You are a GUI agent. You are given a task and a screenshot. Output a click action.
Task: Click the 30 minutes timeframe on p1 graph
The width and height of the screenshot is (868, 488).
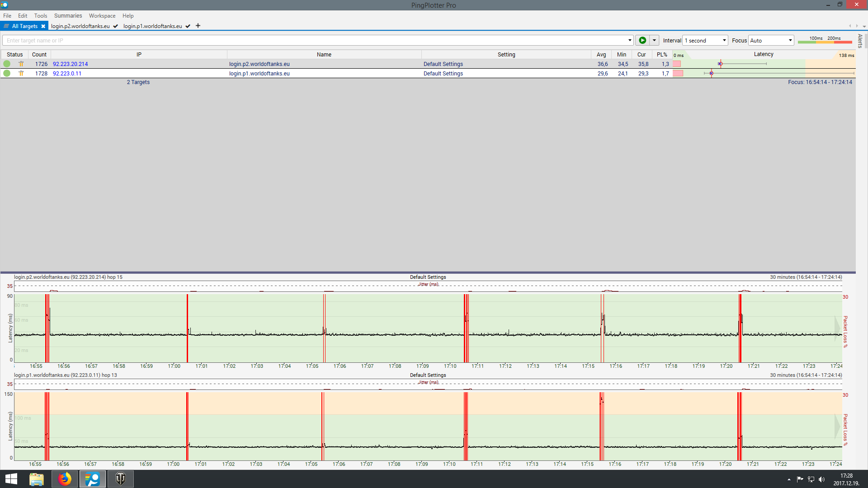click(806, 375)
